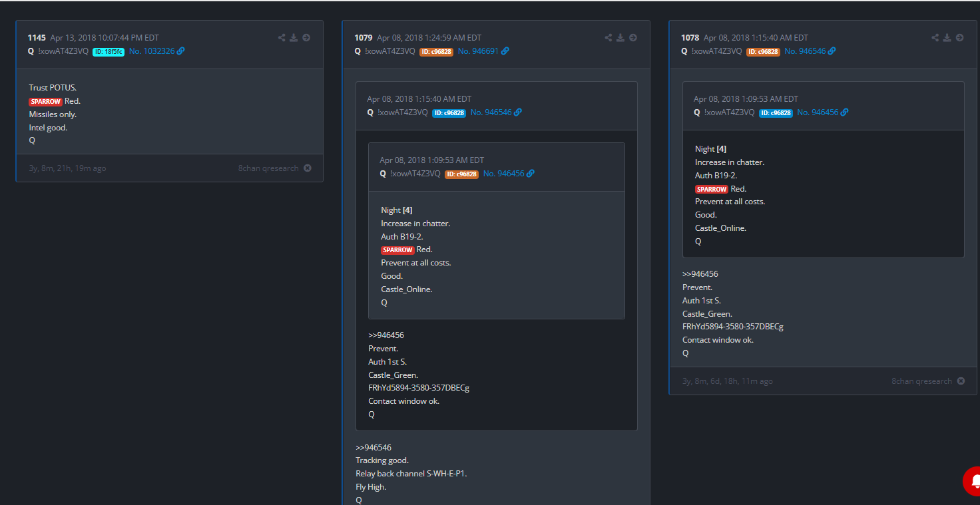Click 'Contact window ok.' line in post 1078
This screenshot has width=980, height=505.
[x=718, y=340]
